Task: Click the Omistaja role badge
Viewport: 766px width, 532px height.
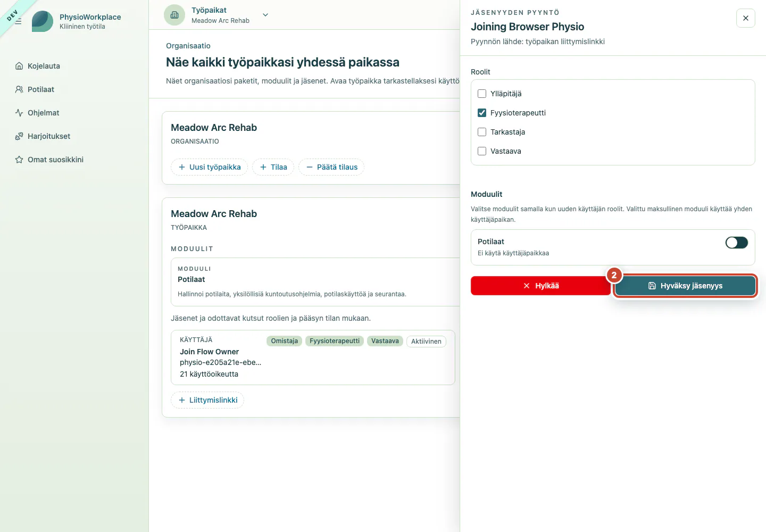Action: (x=285, y=341)
